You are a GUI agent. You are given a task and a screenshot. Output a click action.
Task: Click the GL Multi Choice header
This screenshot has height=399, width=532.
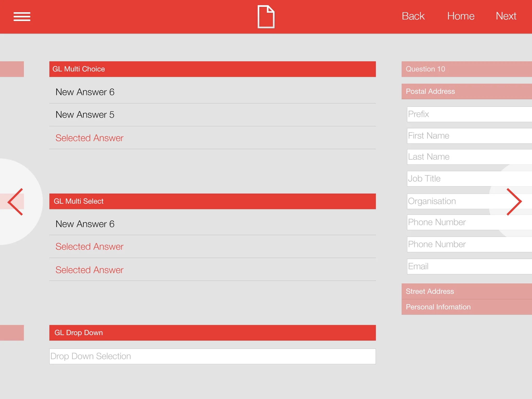(x=212, y=69)
